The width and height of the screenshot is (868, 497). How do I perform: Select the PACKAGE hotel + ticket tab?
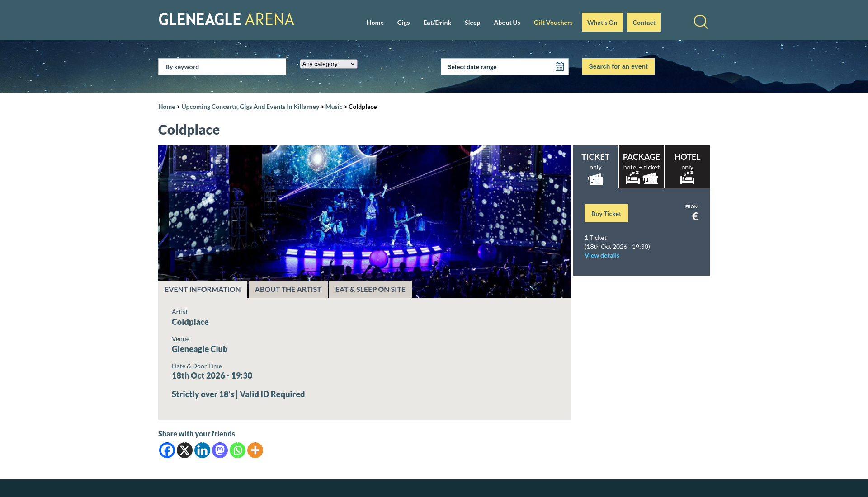(x=642, y=167)
